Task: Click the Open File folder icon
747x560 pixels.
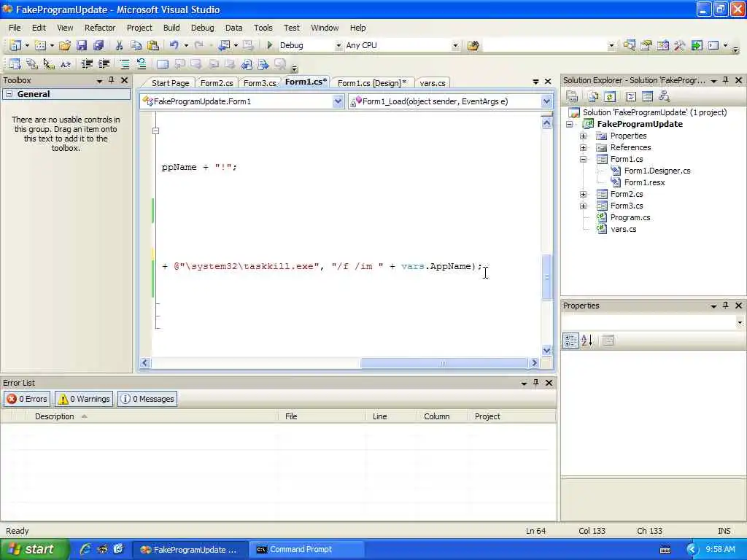Action: coord(65,45)
